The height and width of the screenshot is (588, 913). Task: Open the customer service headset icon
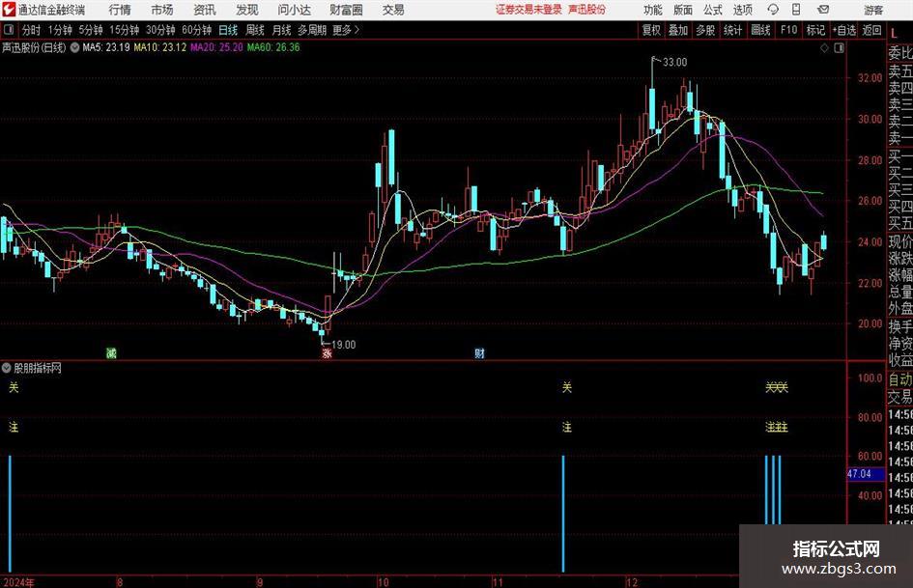point(773,10)
